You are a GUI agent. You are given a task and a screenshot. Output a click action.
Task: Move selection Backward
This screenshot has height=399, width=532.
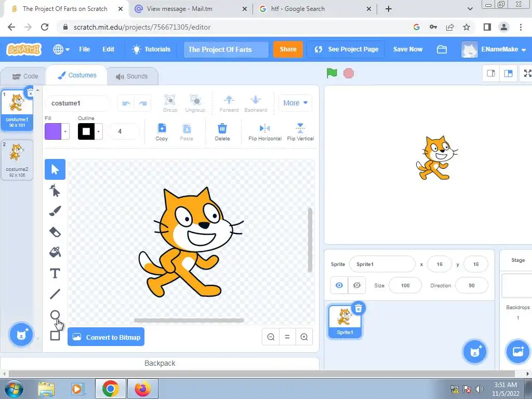tap(256, 103)
